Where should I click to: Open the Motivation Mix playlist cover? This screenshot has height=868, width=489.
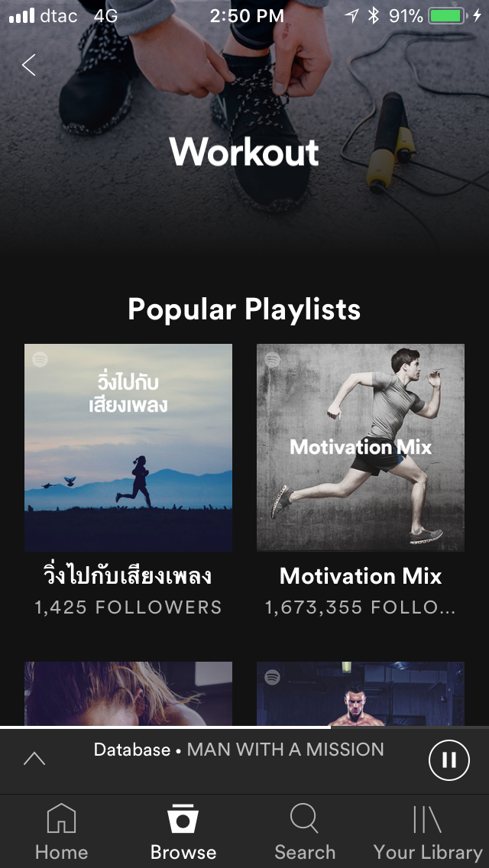click(x=361, y=447)
